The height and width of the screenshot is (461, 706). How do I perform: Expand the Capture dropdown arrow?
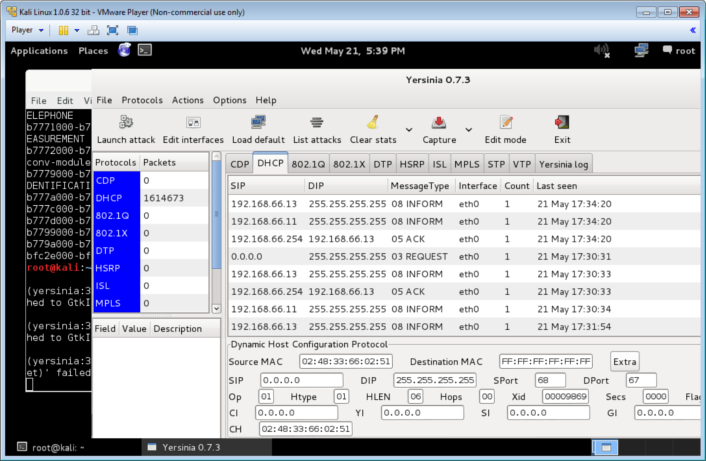pos(467,129)
